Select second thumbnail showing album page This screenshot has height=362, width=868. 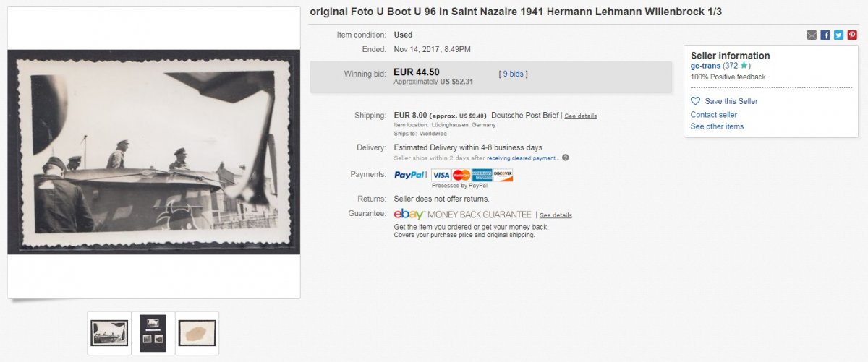click(x=153, y=333)
